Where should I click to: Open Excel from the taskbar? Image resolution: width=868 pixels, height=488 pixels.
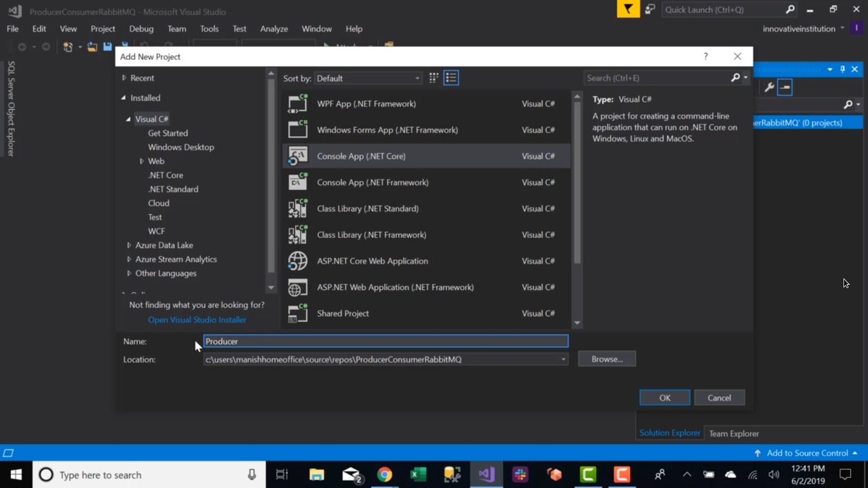418,475
